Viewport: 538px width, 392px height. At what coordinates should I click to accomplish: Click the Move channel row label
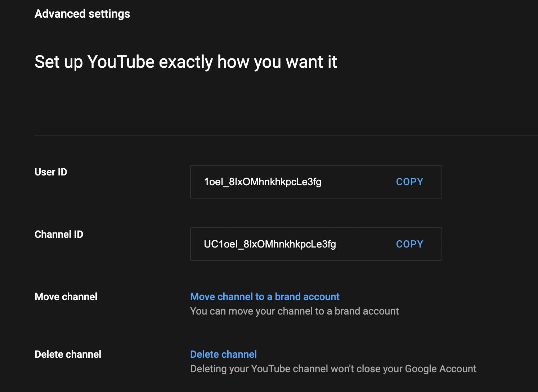[x=66, y=297]
